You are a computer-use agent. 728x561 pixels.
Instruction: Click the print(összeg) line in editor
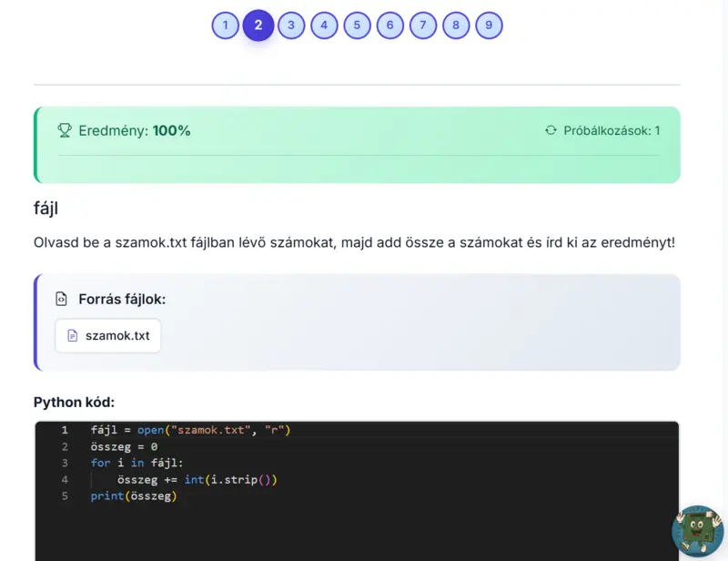[133, 496]
